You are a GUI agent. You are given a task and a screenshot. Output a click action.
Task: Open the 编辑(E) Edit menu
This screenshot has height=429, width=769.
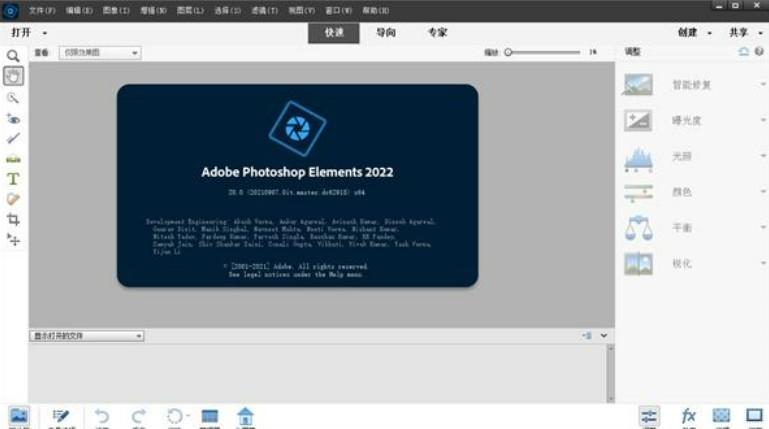pos(79,10)
